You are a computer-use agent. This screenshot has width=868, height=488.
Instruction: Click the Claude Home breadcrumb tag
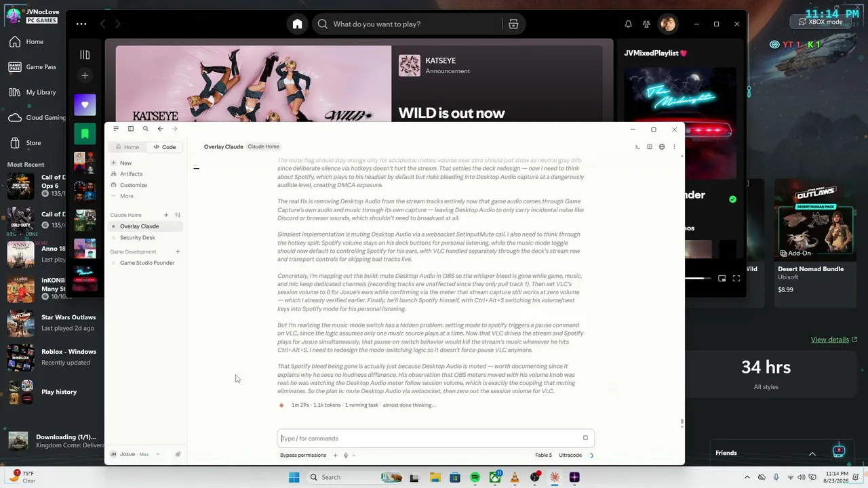[263, 146]
